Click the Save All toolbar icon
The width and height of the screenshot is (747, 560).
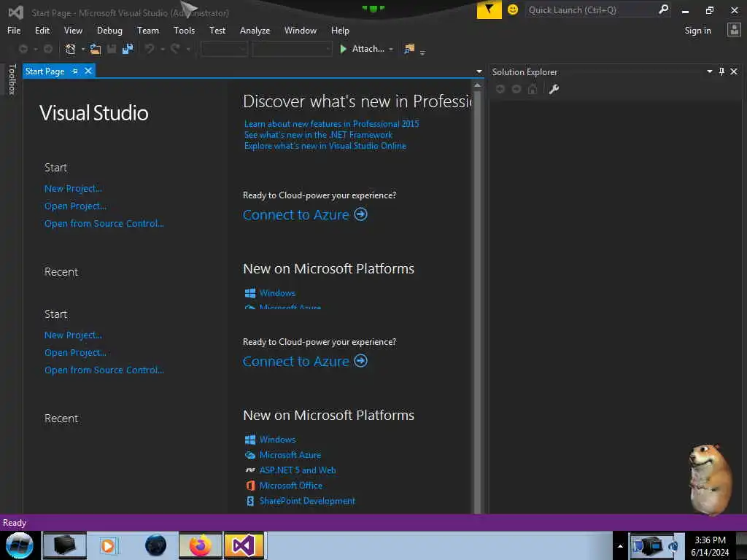(128, 49)
